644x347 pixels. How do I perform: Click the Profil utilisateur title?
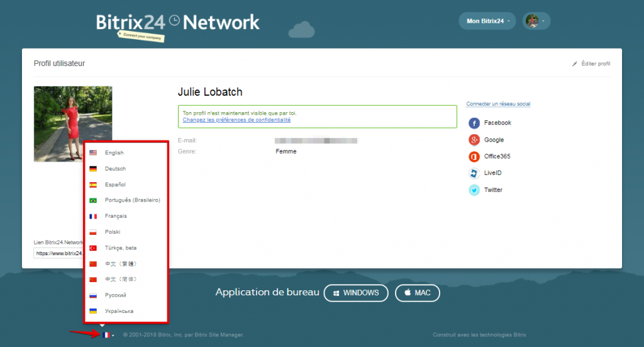pyautogui.click(x=59, y=64)
